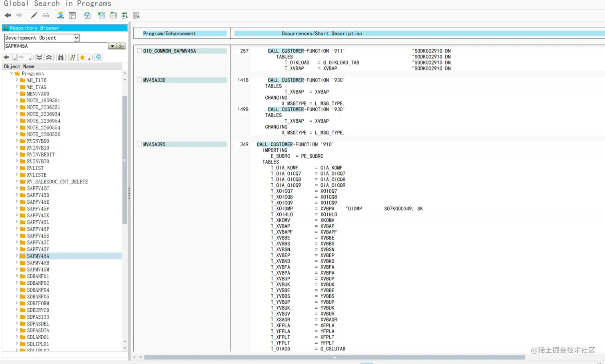Click the binoculars find icon

61,58
